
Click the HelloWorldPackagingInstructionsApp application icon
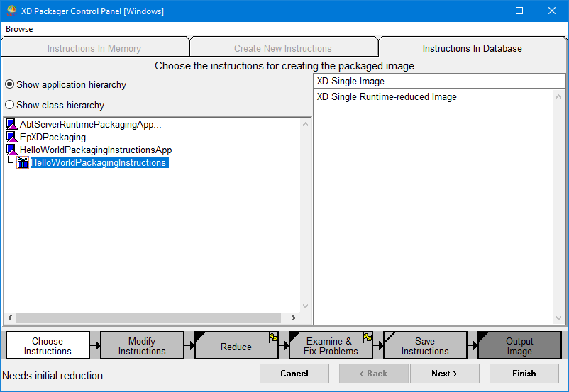click(11, 150)
